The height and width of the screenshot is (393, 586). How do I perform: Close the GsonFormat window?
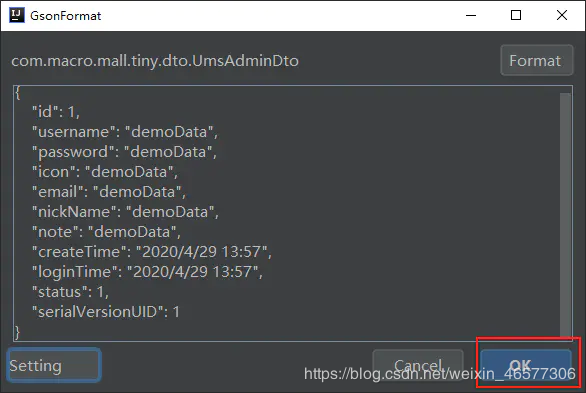click(562, 15)
